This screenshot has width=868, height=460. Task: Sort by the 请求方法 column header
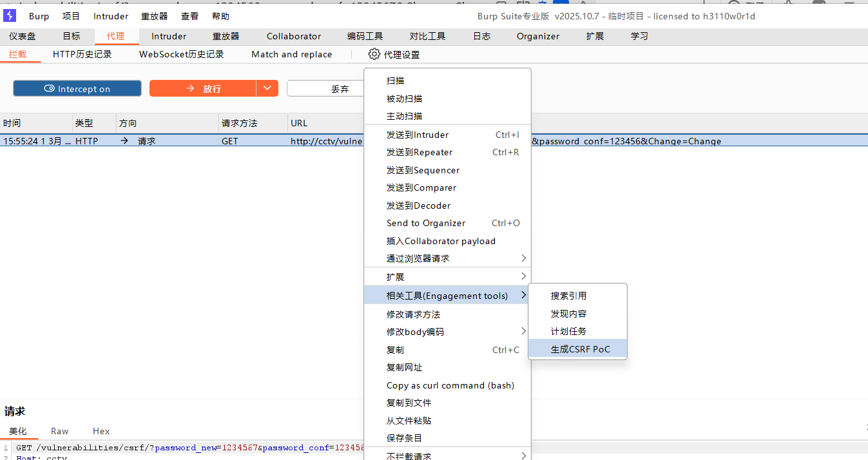[253, 123]
